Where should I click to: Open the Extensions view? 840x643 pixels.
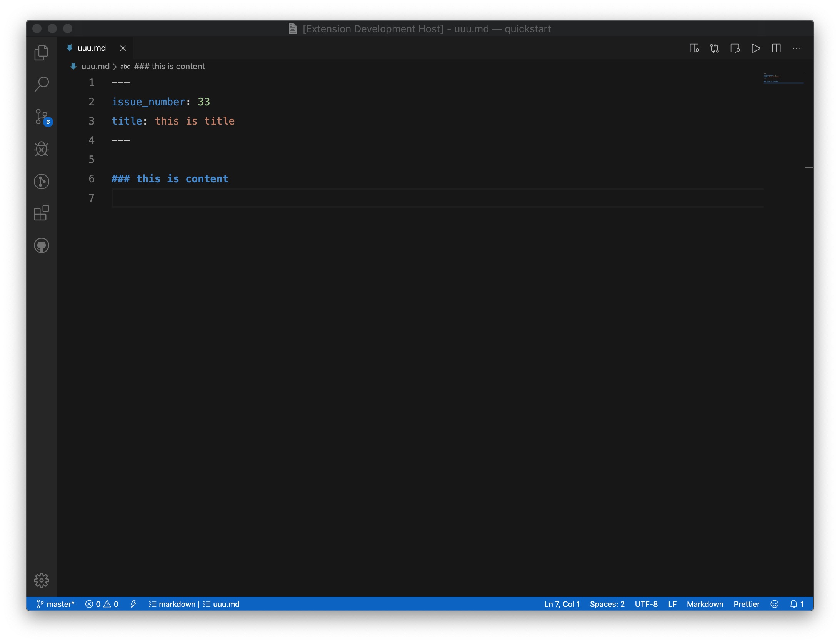[x=41, y=213]
